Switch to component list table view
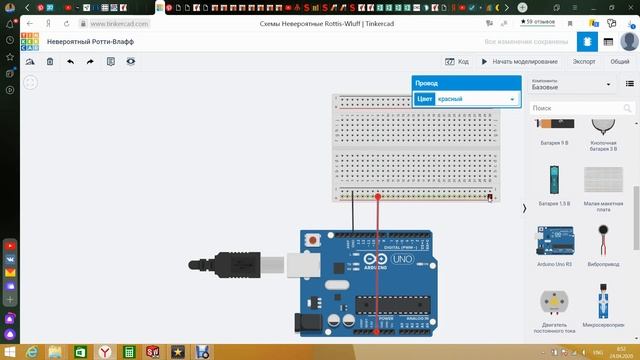Viewport: 640px width, 360px height. (x=608, y=42)
